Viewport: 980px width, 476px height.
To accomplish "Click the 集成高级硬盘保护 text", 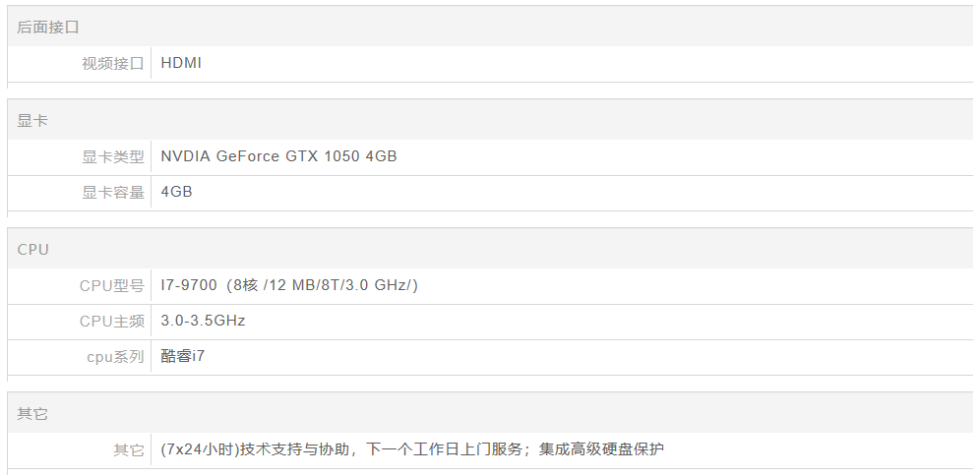I will [601, 449].
